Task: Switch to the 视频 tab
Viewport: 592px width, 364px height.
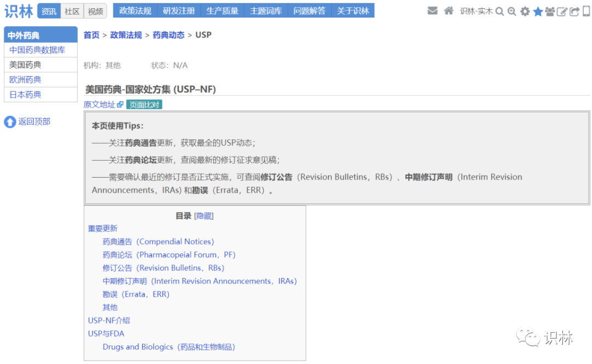Action: pos(95,11)
